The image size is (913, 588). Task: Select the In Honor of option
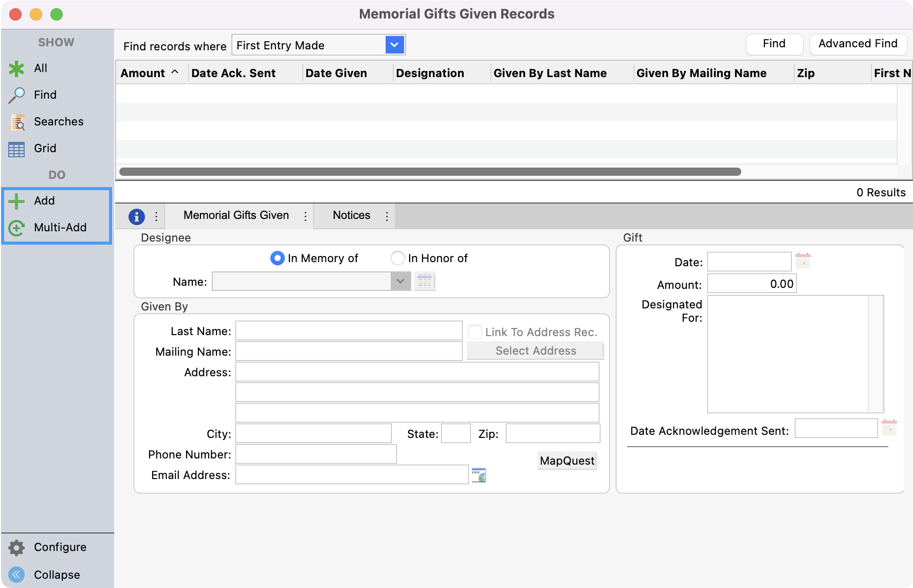click(x=397, y=258)
